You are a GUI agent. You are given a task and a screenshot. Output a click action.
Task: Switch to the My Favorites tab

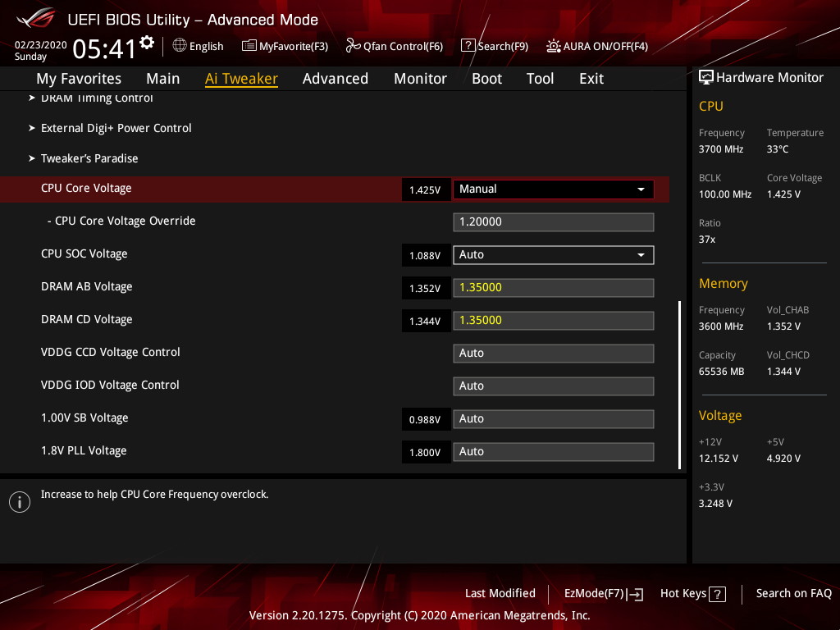[x=79, y=79]
